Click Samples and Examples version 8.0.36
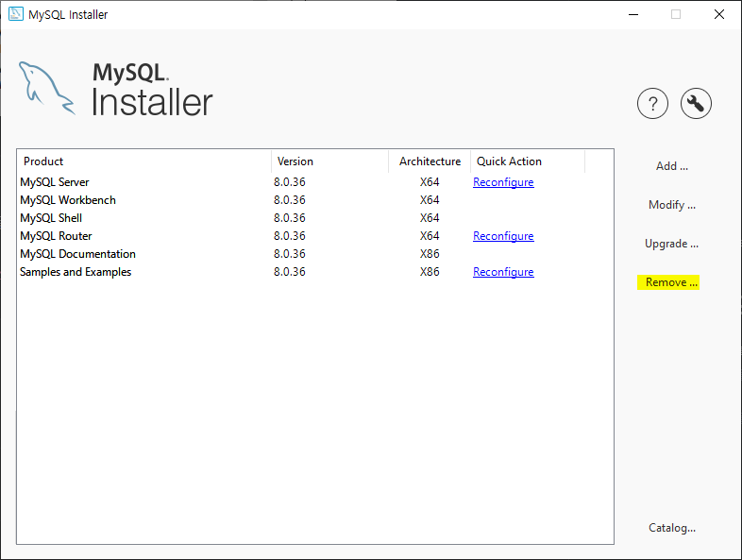This screenshot has width=742, height=560. point(290,272)
